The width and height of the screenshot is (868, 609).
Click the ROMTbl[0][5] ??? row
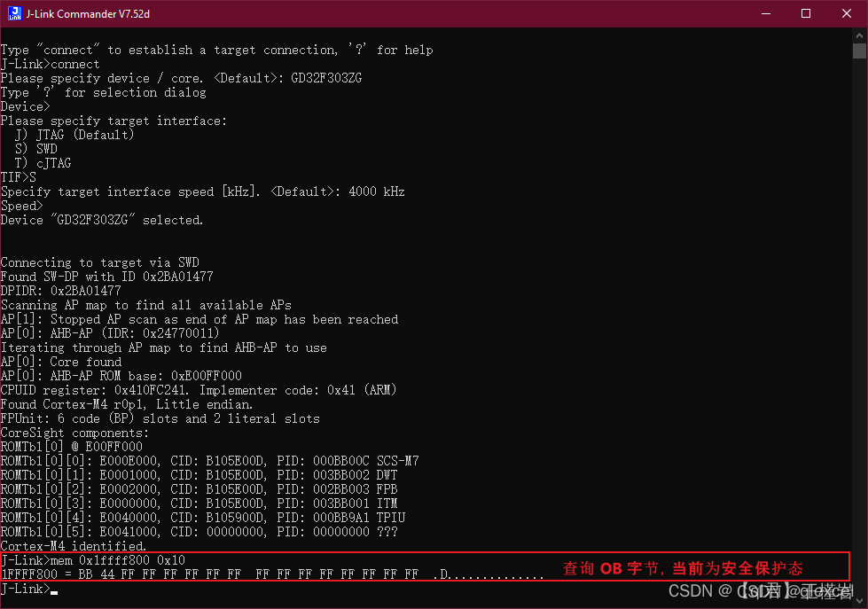click(199, 532)
